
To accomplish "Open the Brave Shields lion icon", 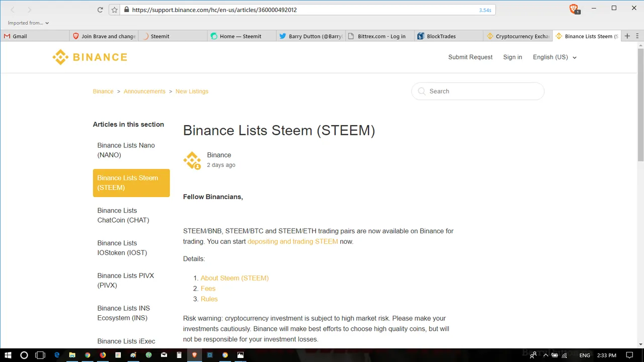I will (x=574, y=9).
